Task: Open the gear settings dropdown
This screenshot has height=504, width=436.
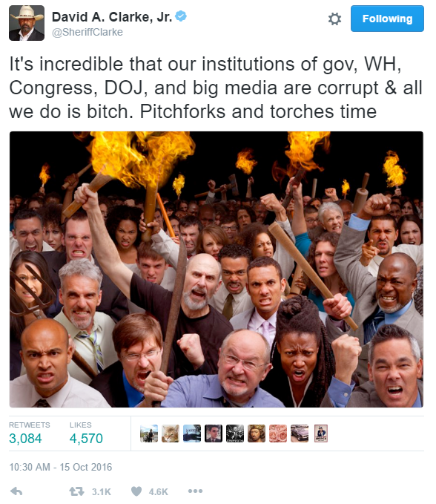Action: (334, 19)
